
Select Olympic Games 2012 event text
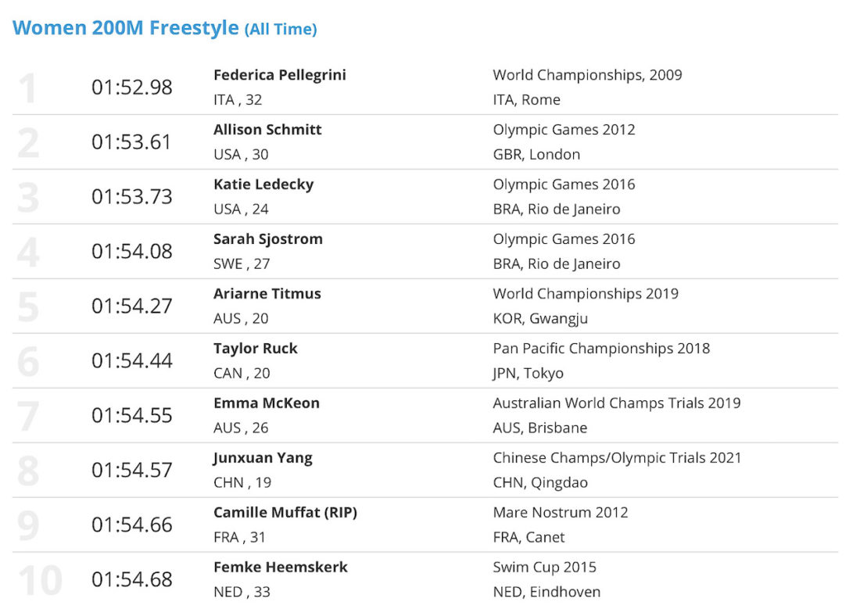point(564,130)
